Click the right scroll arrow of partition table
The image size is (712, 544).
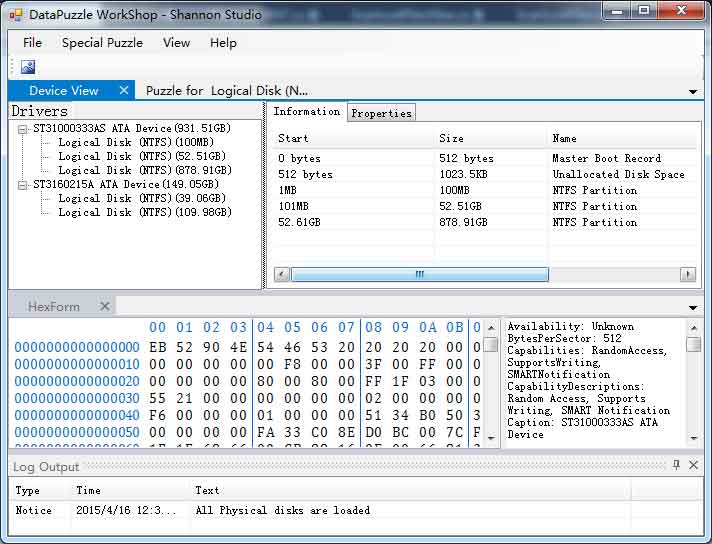[687, 274]
